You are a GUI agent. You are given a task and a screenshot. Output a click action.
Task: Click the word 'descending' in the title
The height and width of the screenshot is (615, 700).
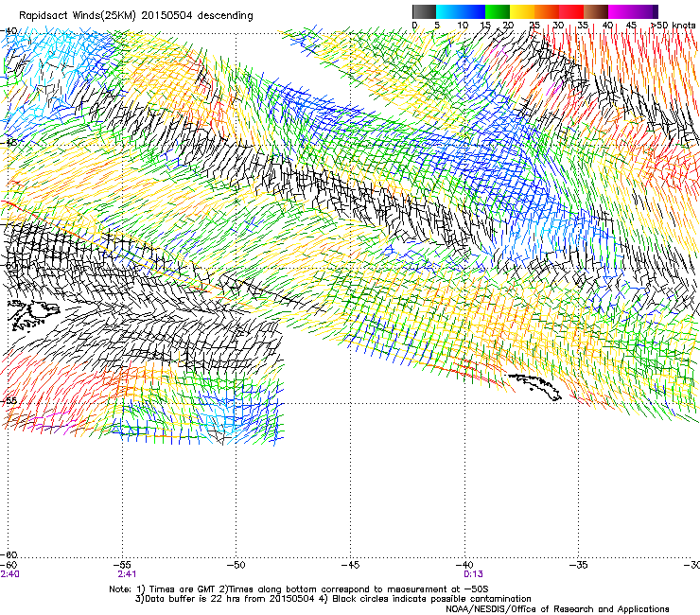tap(225, 16)
